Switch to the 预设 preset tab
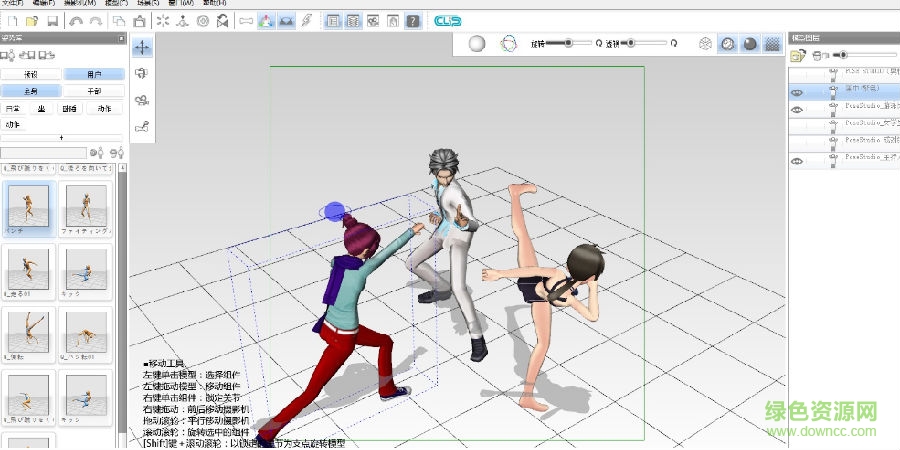The width and height of the screenshot is (900, 450). (31, 74)
